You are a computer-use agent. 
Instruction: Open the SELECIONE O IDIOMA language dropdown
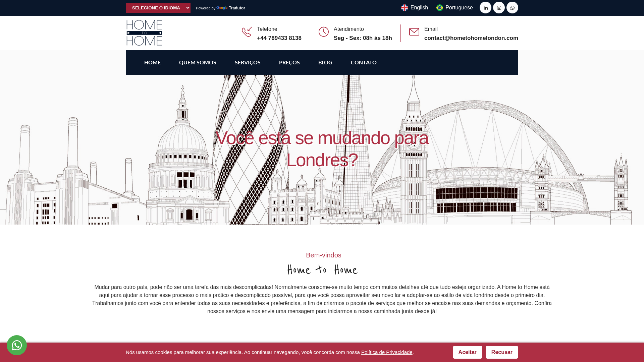(158, 8)
